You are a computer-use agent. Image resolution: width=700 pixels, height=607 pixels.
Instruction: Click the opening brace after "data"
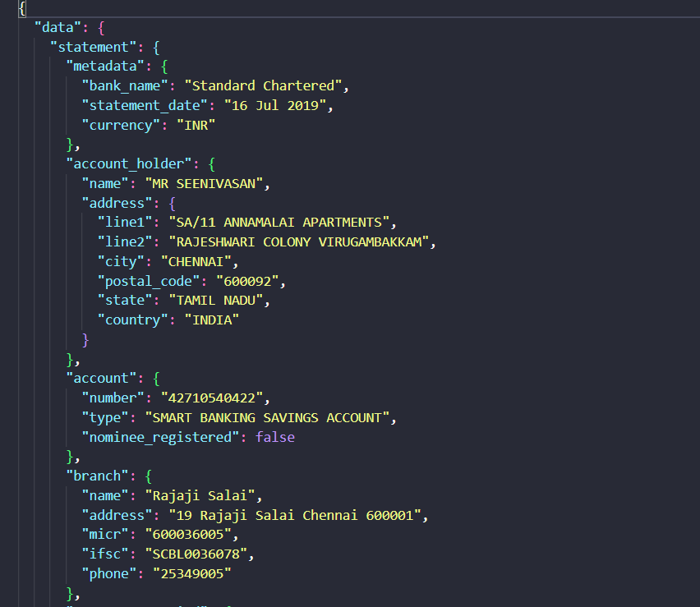point(101,28)
